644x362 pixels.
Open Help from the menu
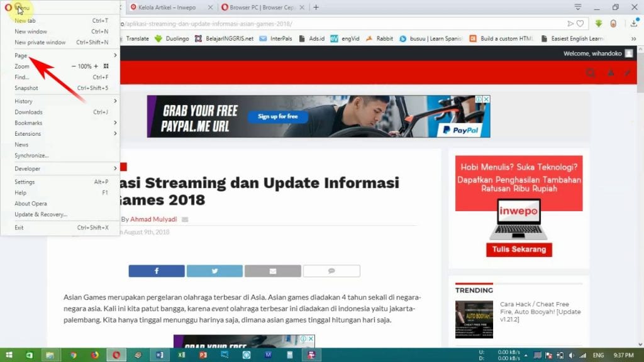[61, 192]
